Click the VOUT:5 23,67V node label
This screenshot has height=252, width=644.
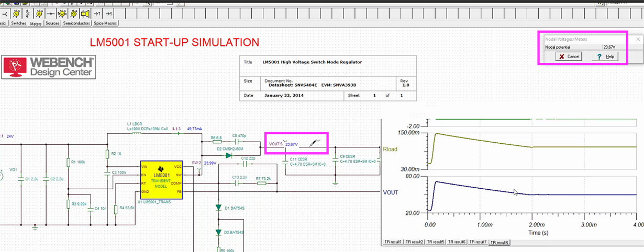point(283,144)
